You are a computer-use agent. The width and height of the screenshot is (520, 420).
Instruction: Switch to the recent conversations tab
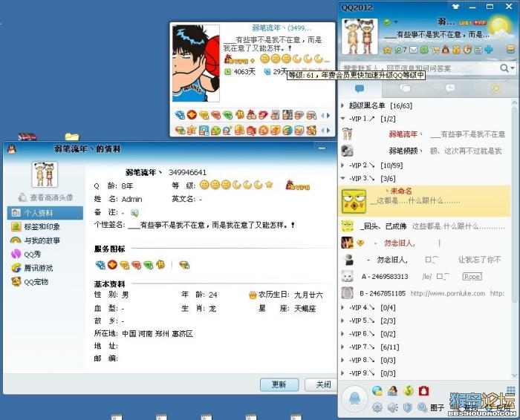tap(450, 88)
